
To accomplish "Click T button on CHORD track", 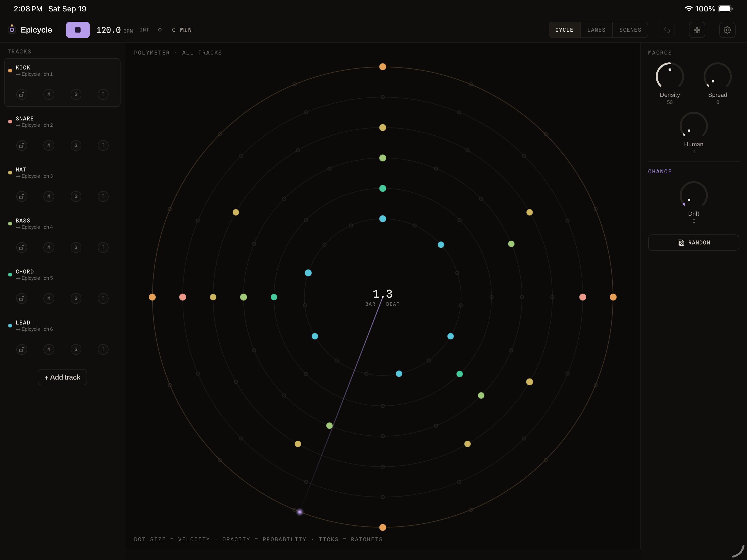I will point(103,298).
